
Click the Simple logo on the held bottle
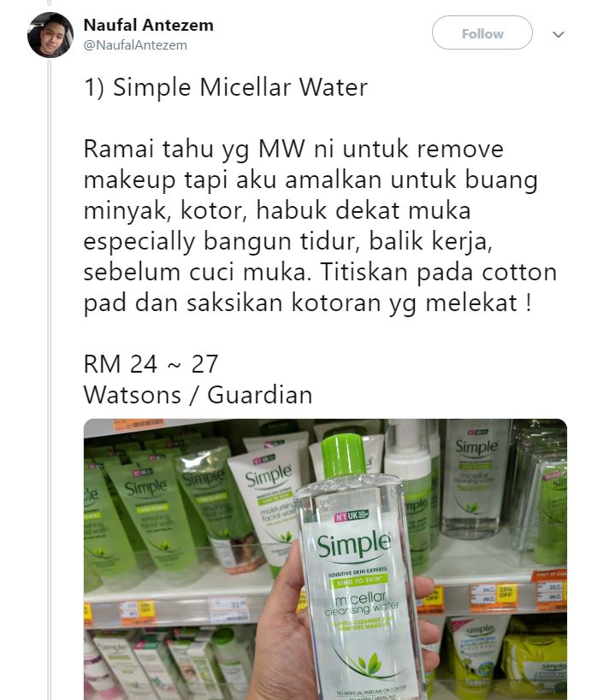click(x=354, y=544)
